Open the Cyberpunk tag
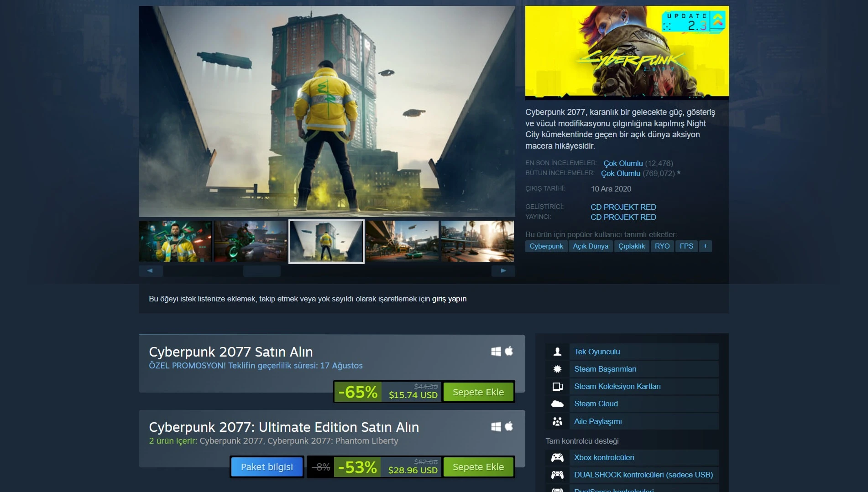This screenshot has width=868, height=492. tap(546, 246)
